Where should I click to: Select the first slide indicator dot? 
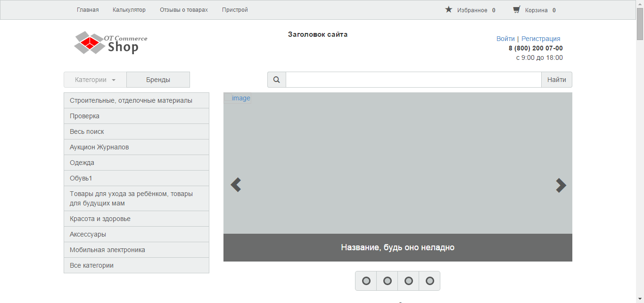pyautogui.click(x=366, y=281)
